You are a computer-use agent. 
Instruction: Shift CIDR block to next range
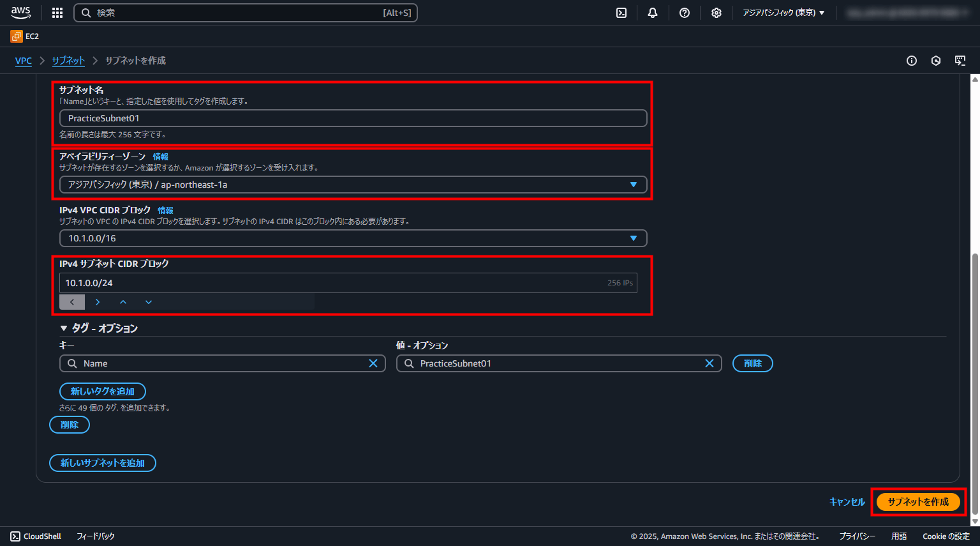(x=98, y=302)
